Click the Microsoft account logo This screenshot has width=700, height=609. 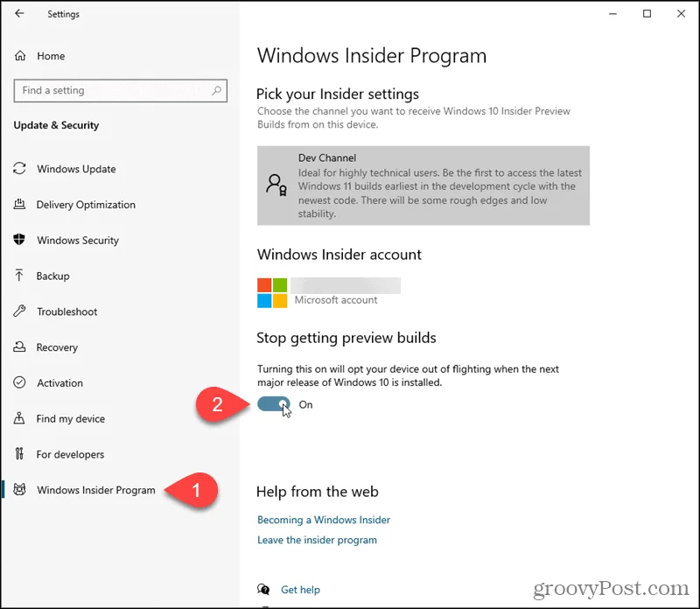pos(272,293)
